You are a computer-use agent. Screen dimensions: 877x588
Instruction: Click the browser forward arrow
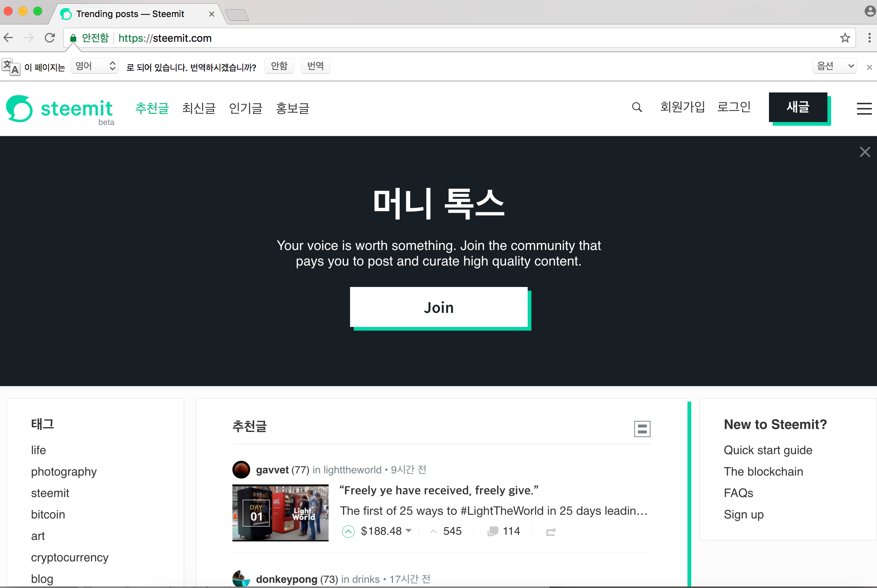click(29, 38)
